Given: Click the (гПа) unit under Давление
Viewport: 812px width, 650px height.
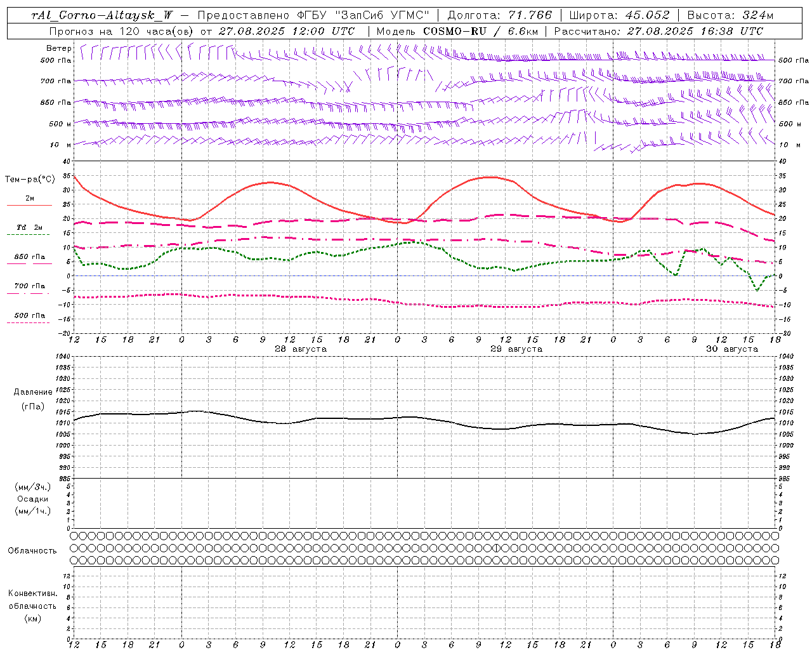Looking at the screenshot, I should click(33, 406).
